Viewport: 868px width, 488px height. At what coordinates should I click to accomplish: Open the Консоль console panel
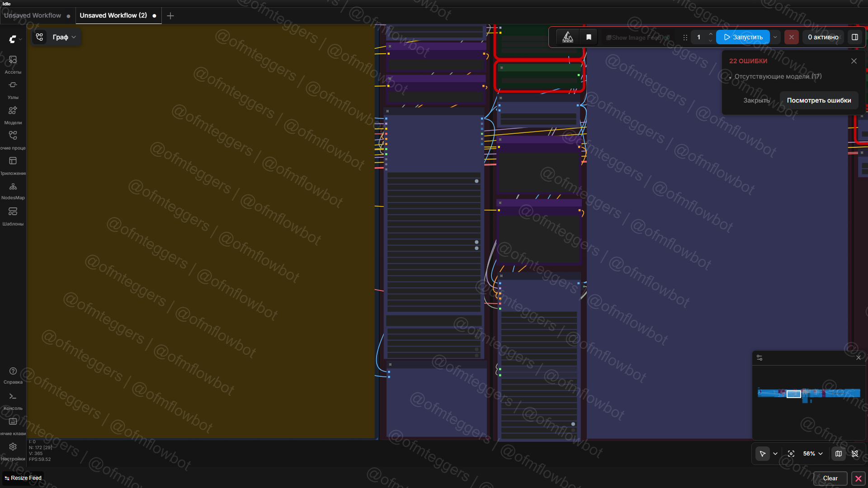(x=13, y=400)
